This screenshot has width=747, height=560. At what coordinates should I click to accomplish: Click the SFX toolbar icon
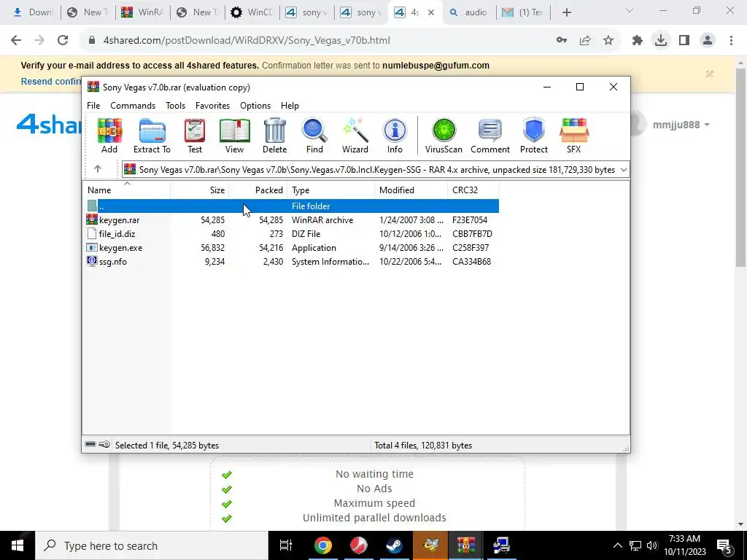[573, 136]
